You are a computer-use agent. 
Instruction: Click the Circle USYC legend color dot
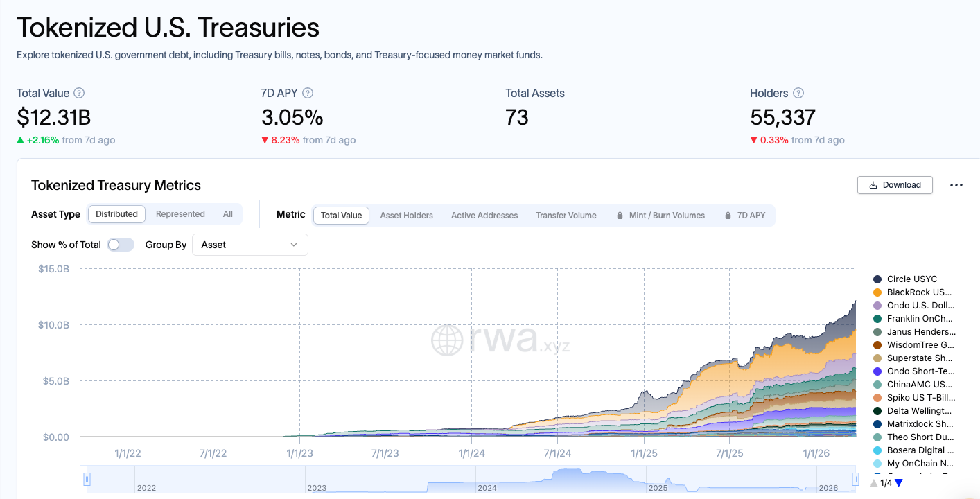877,279
